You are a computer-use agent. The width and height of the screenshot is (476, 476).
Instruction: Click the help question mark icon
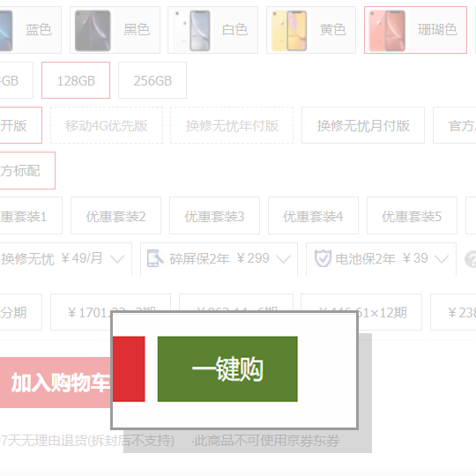471,259
